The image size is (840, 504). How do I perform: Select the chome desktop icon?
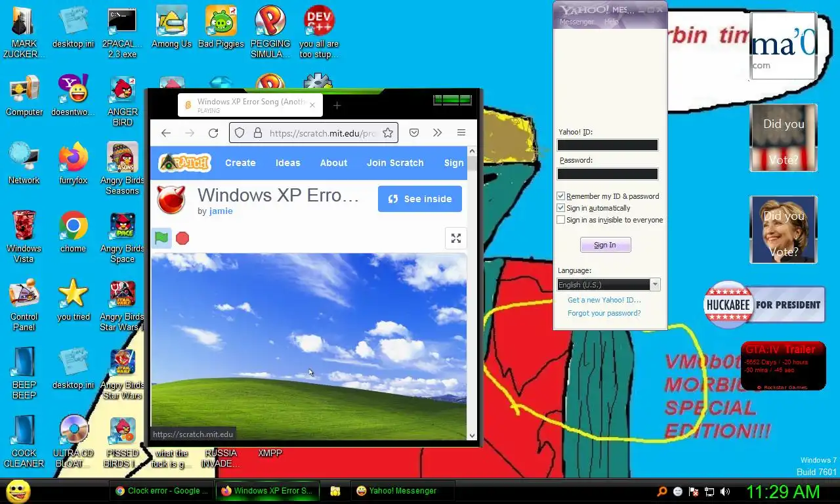73,232
